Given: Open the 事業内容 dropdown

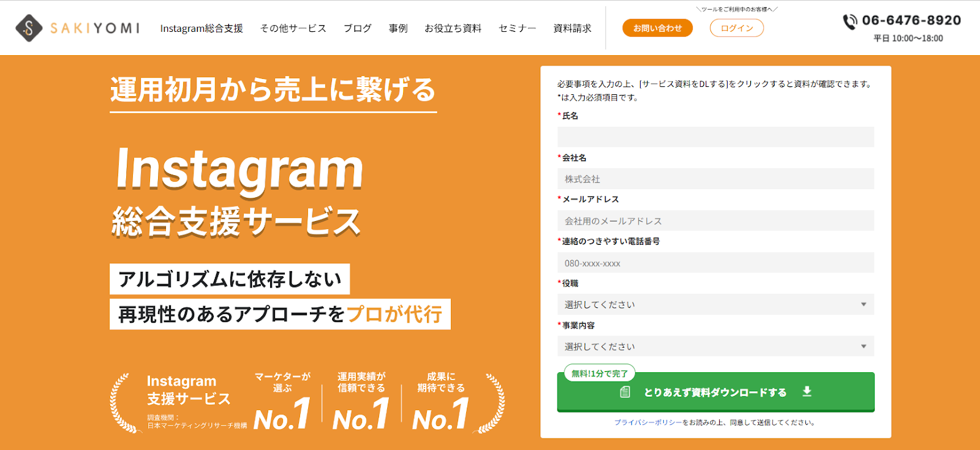Looking at the screenshot, I should 715,347.
